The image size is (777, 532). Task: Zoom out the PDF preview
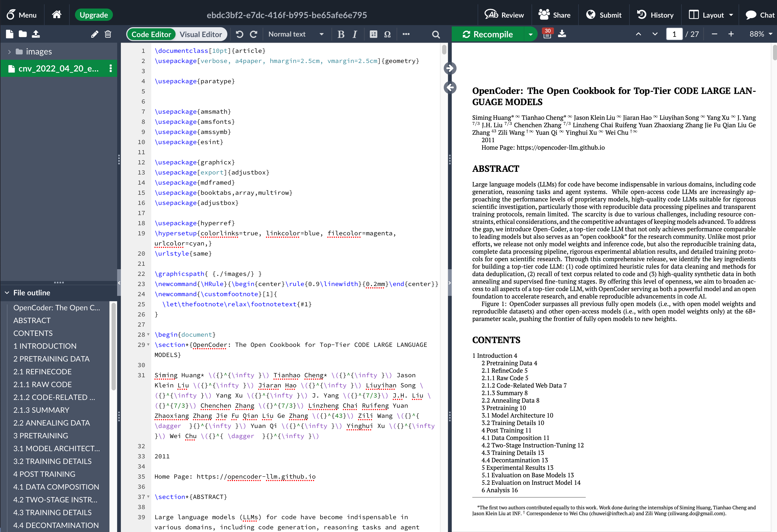(715, 34)
